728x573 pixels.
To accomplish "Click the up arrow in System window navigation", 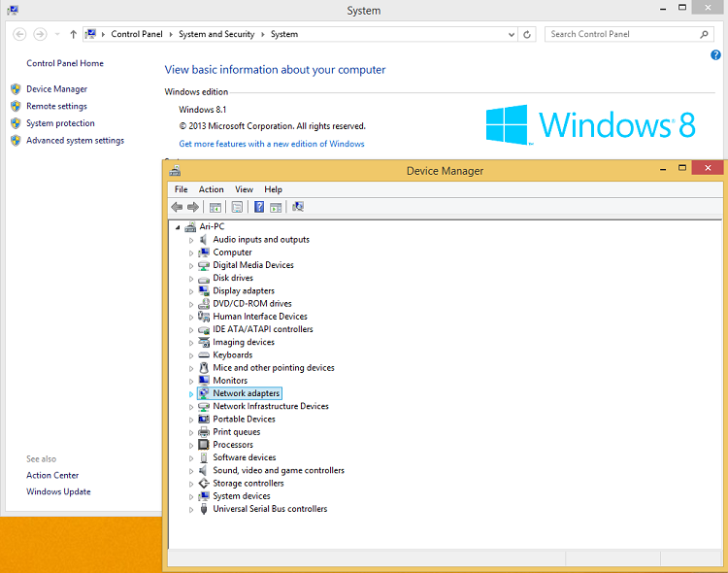I will point(73,34).
